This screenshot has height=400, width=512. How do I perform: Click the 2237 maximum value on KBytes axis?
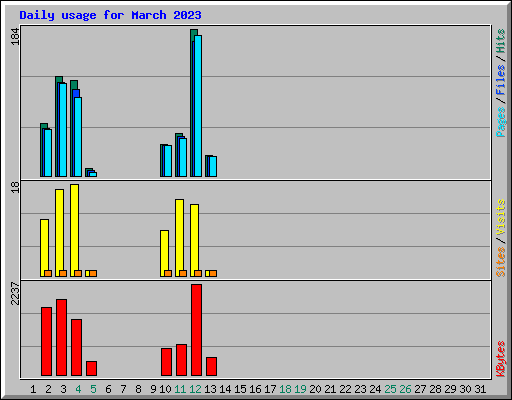15,294
